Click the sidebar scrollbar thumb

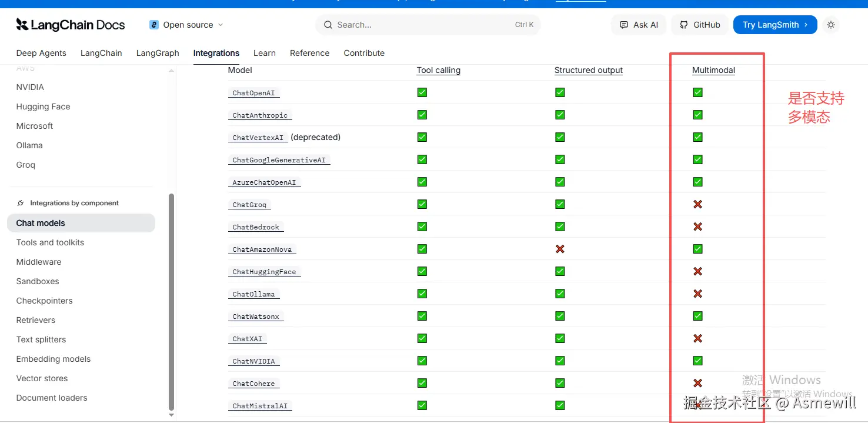[171, 301]
